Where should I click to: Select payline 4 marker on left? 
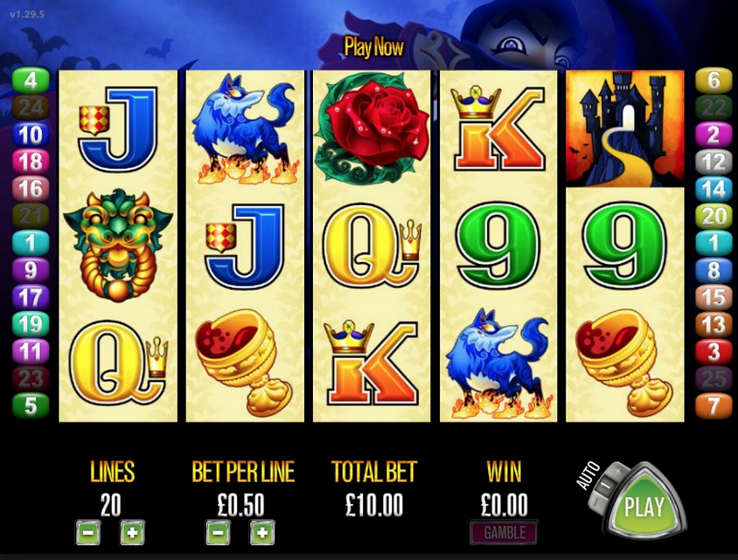31,80
